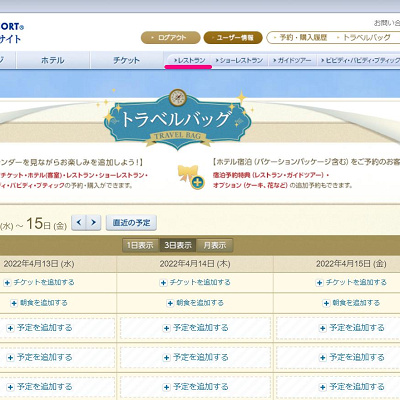Open the ガイドツアー menu item
Screen dimensions: 400x400
(292, 60)
